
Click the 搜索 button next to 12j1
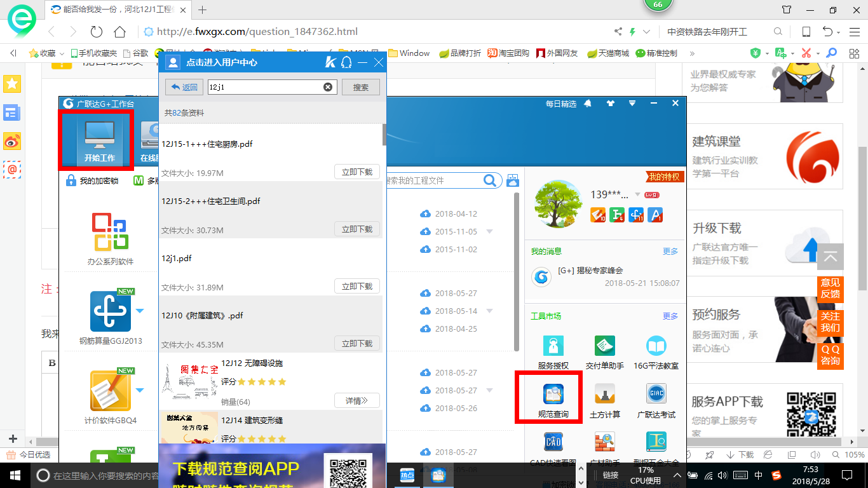(x=361, y=87)
